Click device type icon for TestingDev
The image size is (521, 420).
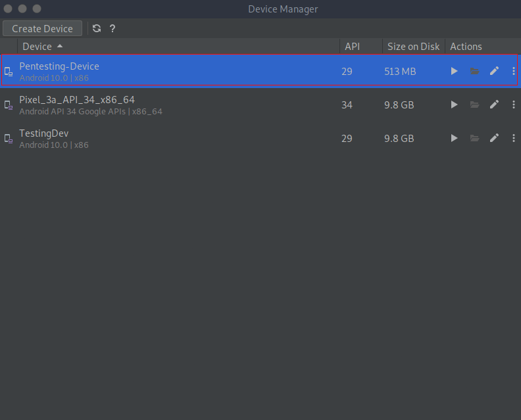9,139
